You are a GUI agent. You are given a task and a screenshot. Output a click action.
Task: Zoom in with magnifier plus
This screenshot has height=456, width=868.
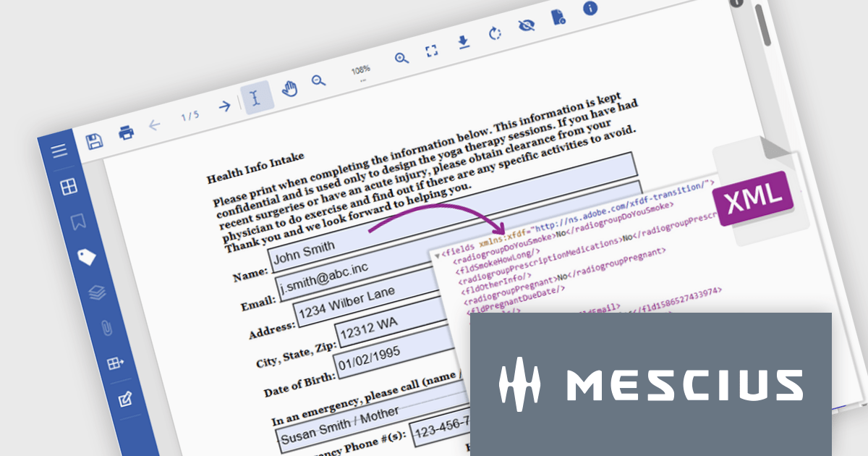pyautogui.click(x=401, y=58)
